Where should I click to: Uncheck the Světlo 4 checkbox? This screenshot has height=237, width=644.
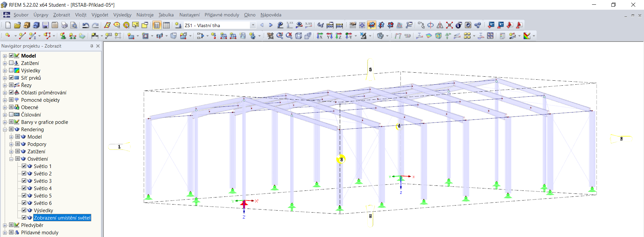24,188
